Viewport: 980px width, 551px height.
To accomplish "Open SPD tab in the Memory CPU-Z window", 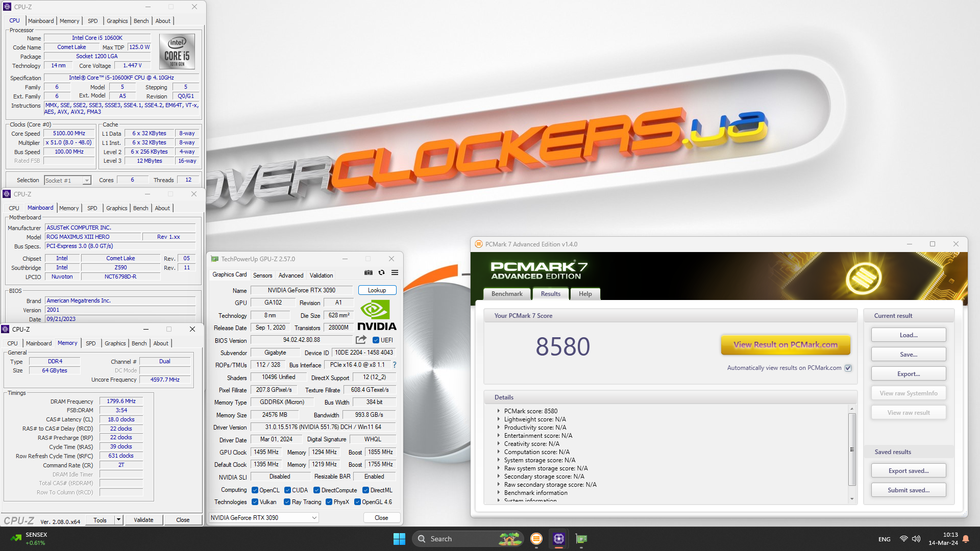I will [90, 343].
